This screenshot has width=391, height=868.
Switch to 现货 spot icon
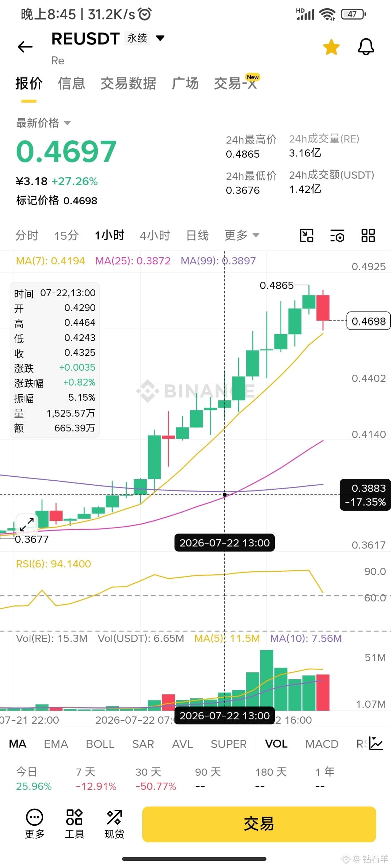[114, 824]
